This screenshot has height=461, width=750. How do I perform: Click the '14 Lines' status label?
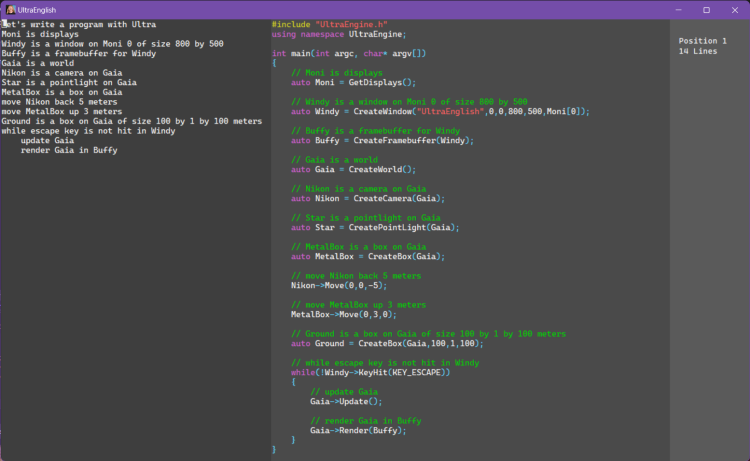tap(698, 51)
